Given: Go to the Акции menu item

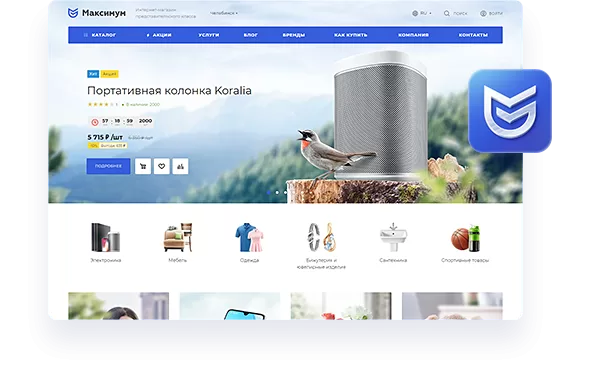Looking at the screenshot, I should (159, 35).
